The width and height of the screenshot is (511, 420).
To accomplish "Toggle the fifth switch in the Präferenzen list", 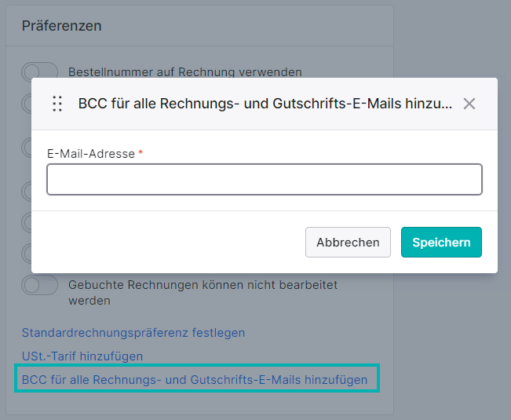I will (27, 223).
